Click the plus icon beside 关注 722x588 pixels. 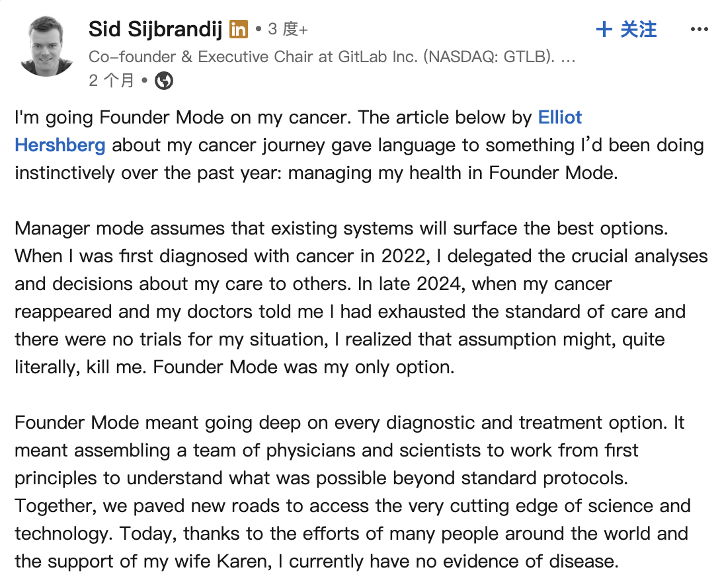pos(604,29)
